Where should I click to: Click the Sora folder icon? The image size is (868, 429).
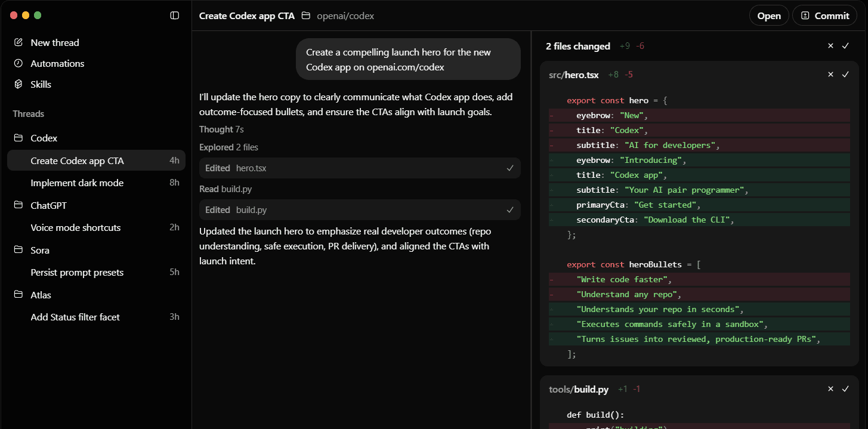coord(18,250)
